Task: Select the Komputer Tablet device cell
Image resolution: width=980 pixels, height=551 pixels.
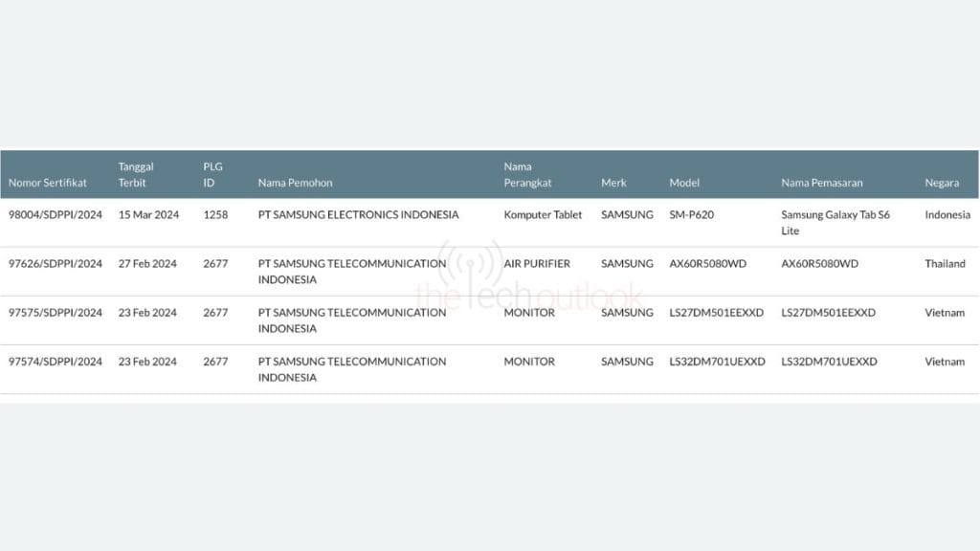Action: (x=543, y=215)
